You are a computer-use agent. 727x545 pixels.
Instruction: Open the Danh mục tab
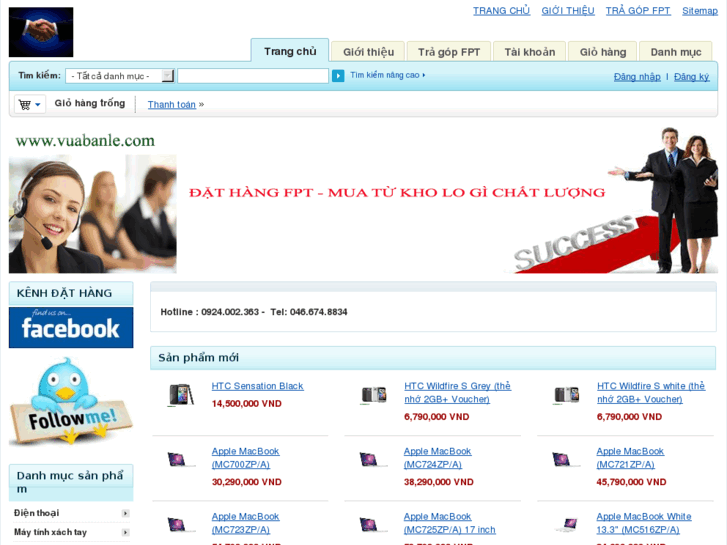676,52
